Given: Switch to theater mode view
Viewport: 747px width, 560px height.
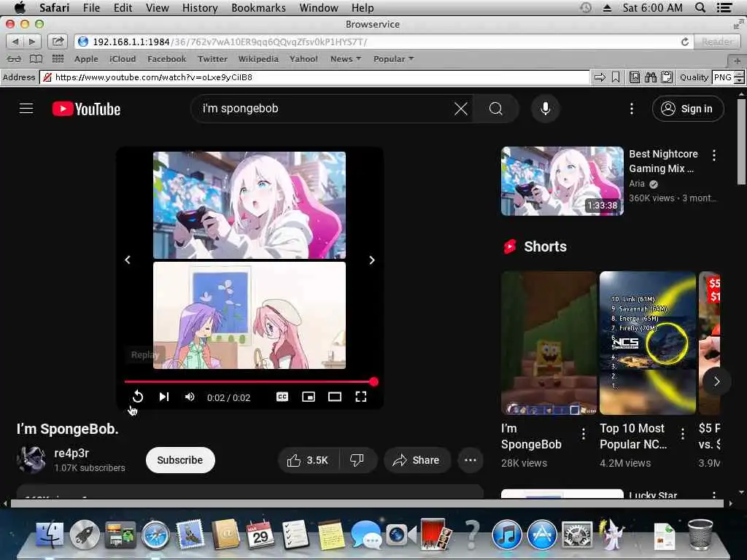Looking at the screenshot, I should [334, 397].
